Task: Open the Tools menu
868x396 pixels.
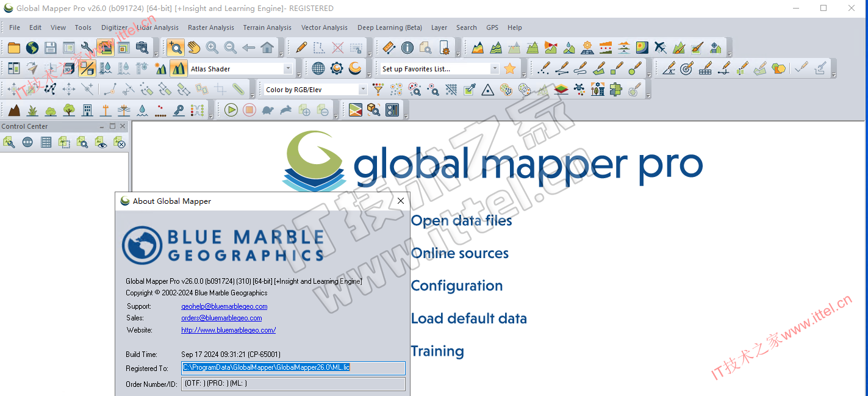Action: pyautogui.click(x=83, y=27)
